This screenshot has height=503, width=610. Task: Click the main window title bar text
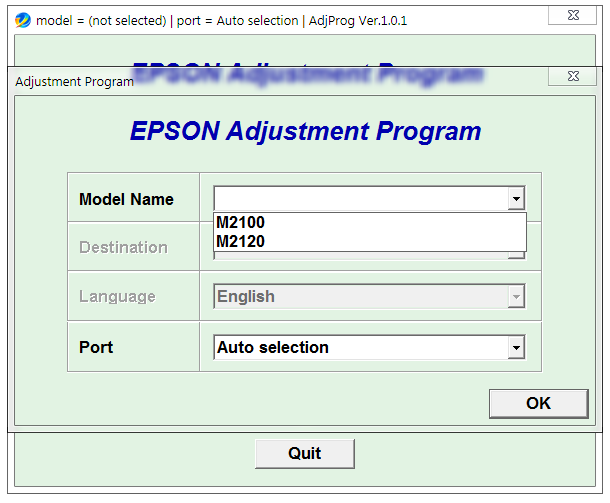221,21
